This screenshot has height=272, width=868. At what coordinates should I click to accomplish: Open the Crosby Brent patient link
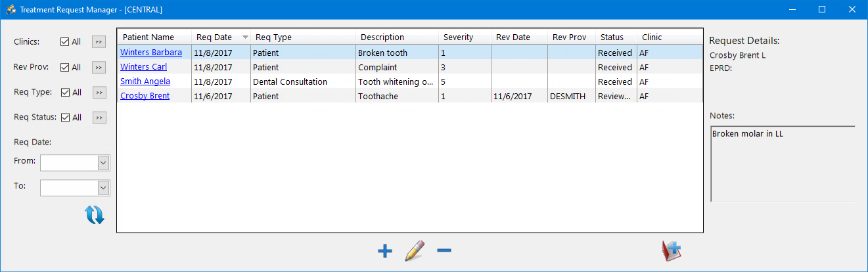[x=145, y=96]
